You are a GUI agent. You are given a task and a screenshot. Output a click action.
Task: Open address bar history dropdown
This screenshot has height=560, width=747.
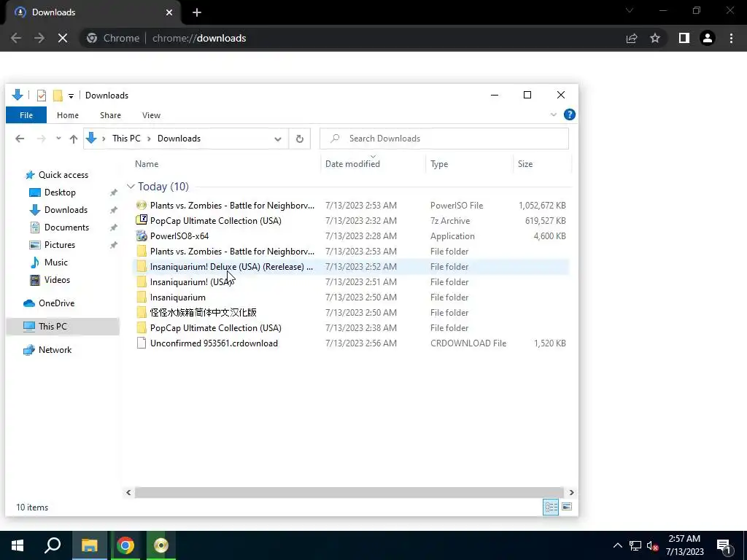pyautogui.click(x=278, y=139)
